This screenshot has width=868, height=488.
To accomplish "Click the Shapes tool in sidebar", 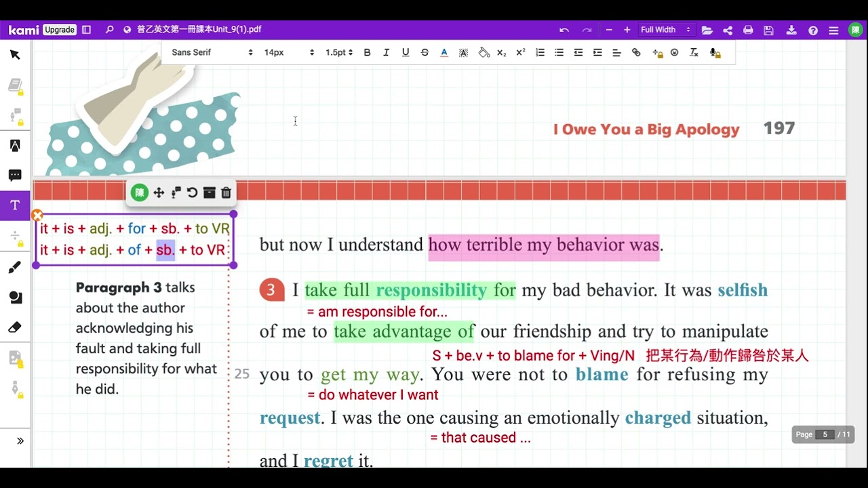I will pos(15,298).
